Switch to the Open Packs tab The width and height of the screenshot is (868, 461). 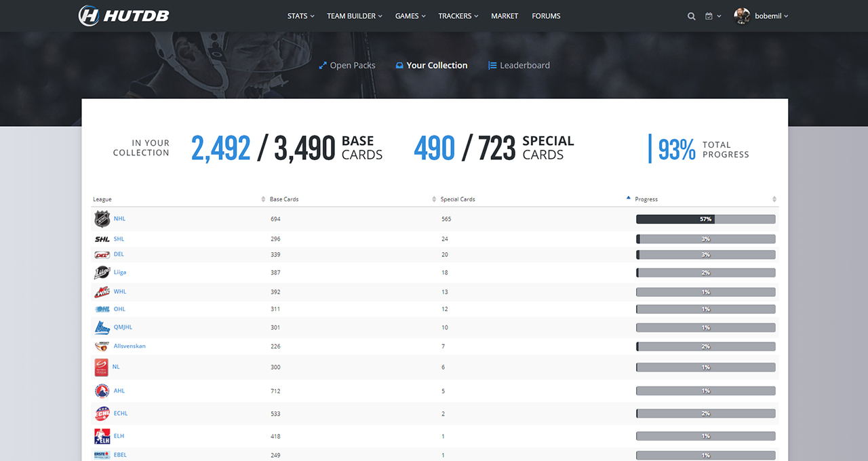(347, 66)
